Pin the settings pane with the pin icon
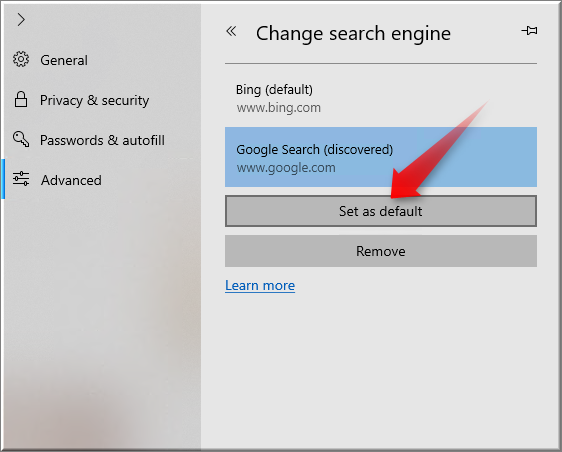The image size is (562, 452). (x=529, y=31)
